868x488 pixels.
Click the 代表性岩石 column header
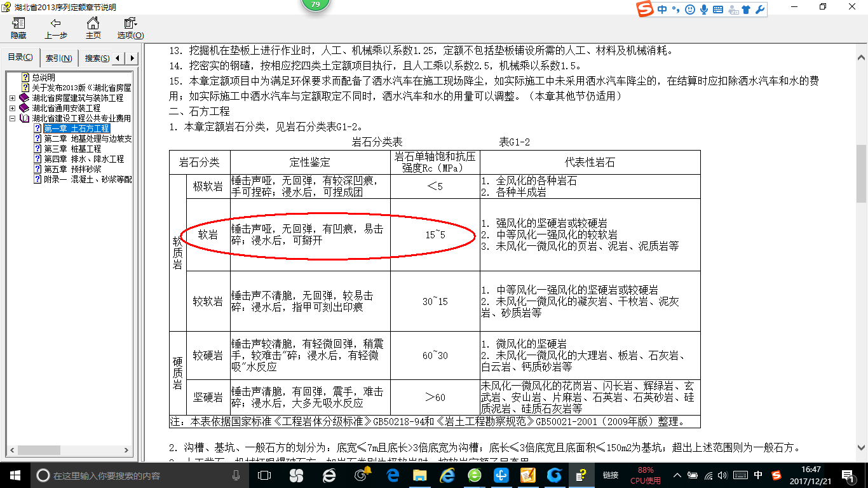590,162
